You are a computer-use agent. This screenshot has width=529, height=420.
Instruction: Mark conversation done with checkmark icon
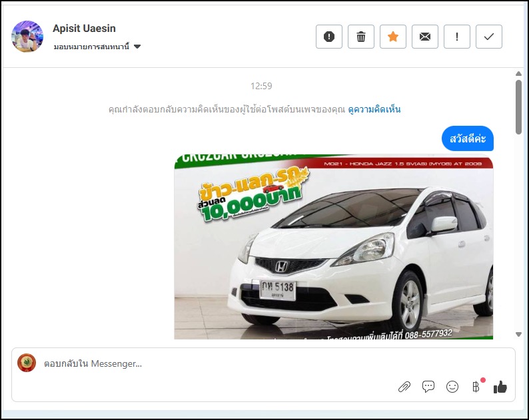click(x=489, y=37)
